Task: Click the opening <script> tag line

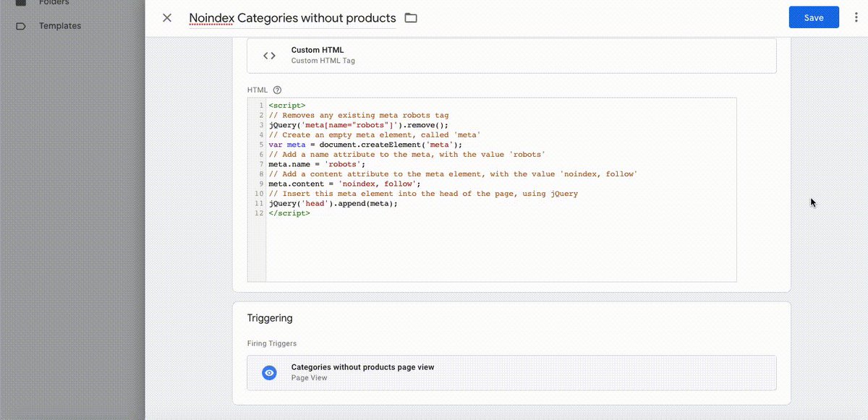Action: (x=286, y=106)
